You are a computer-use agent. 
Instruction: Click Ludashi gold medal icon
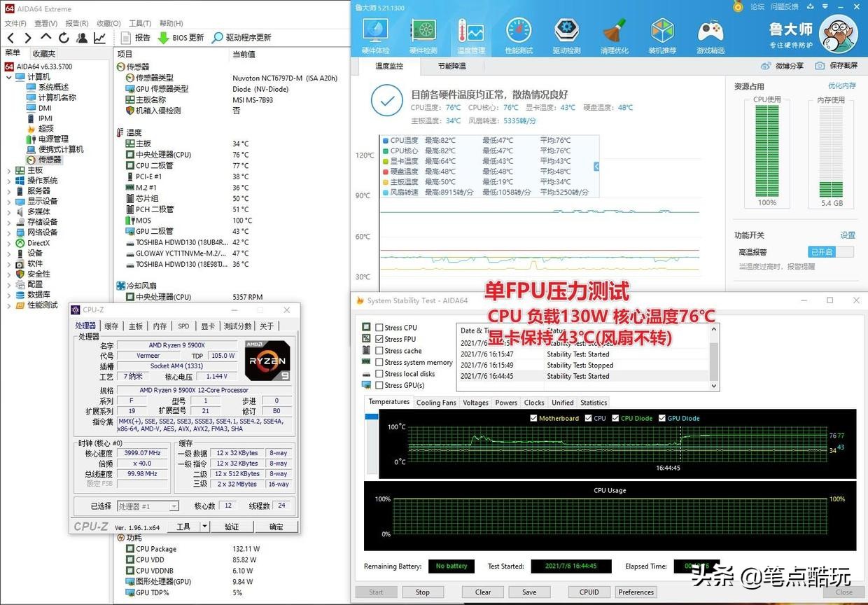coord(738,6)
